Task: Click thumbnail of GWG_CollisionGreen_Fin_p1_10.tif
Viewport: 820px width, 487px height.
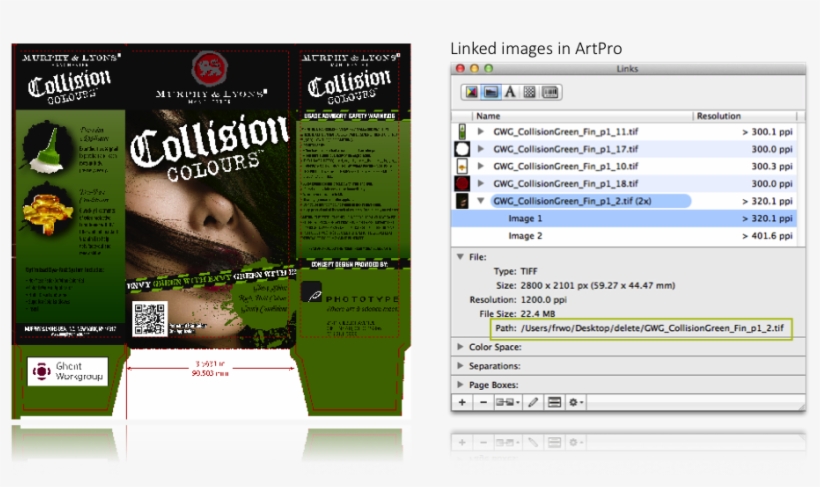Action: [x=462, y=166]
